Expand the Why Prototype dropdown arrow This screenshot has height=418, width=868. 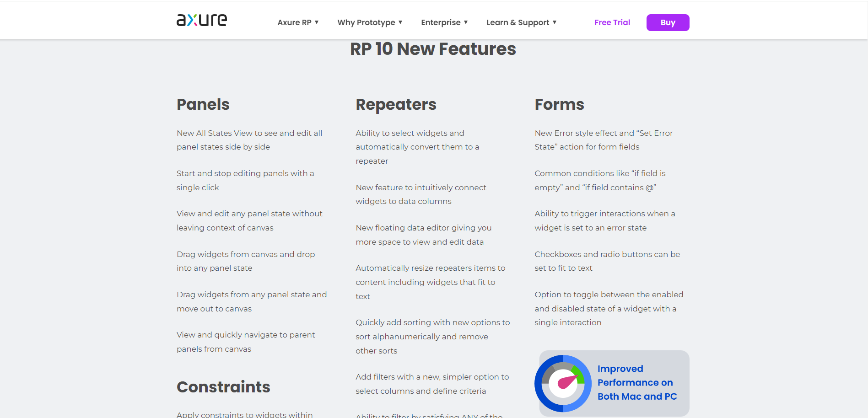[400, 22]
